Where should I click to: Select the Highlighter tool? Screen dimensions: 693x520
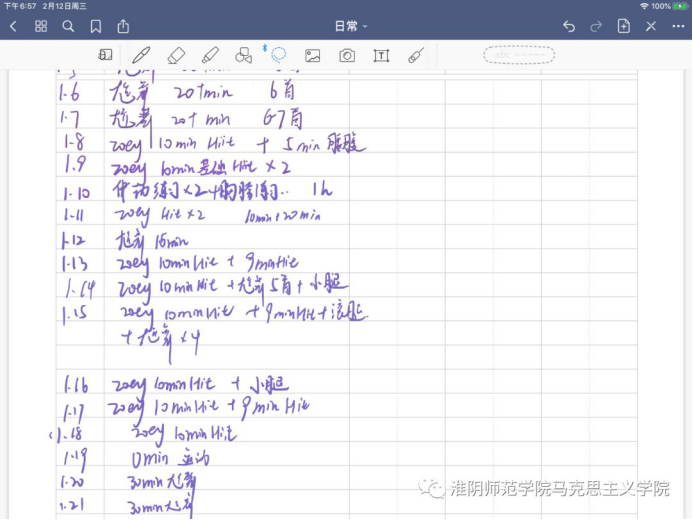(210, 56)
